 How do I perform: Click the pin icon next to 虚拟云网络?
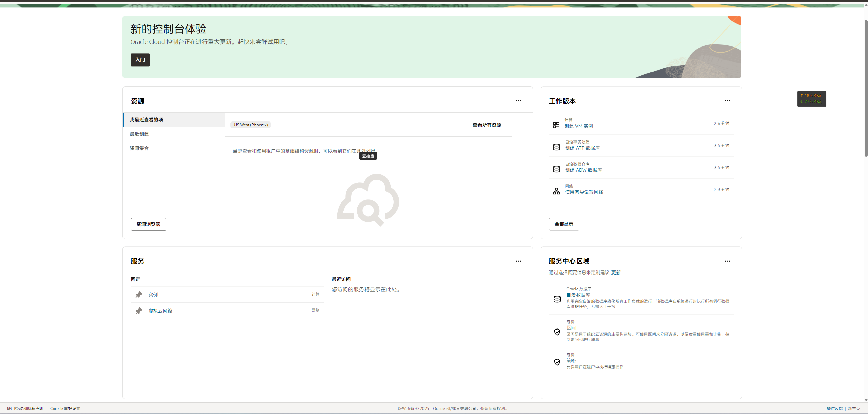[x=139, y=311]
